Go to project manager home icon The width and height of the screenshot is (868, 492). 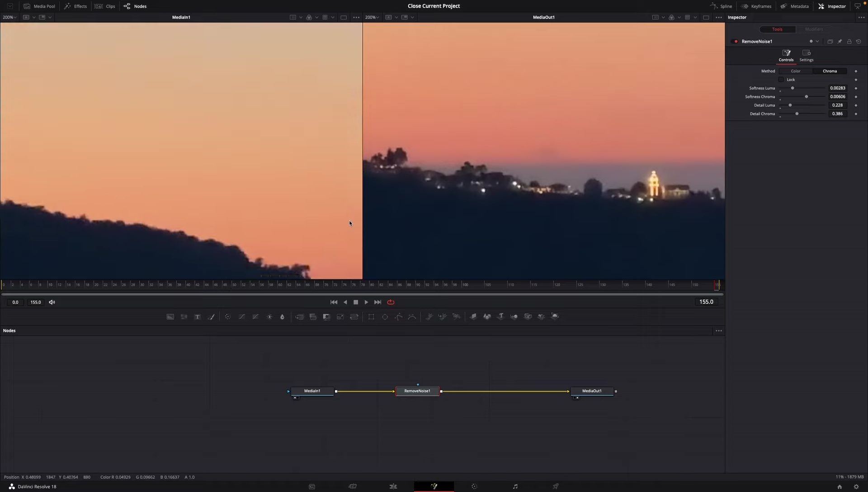click(840, 487)
